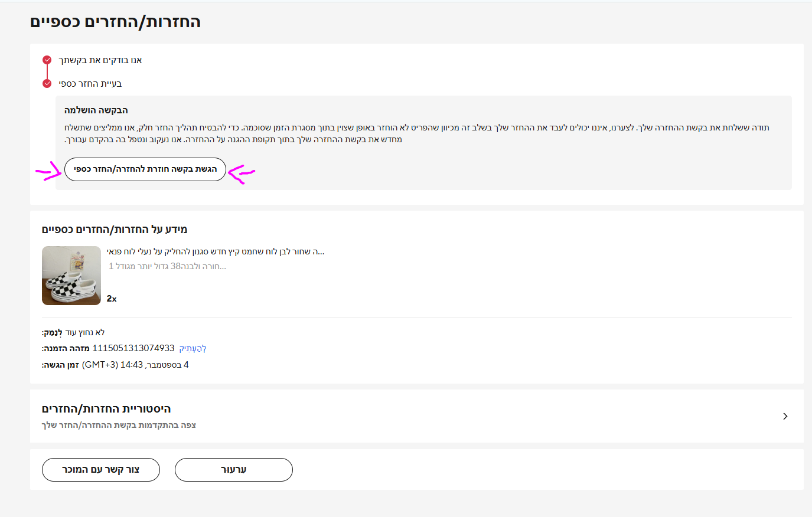Image resolution: width=812 pixels, height=517 pixels.
Task: Click the red checkmark beside 'בעיית החזר כספי'
Action: (x=47, y=84)
